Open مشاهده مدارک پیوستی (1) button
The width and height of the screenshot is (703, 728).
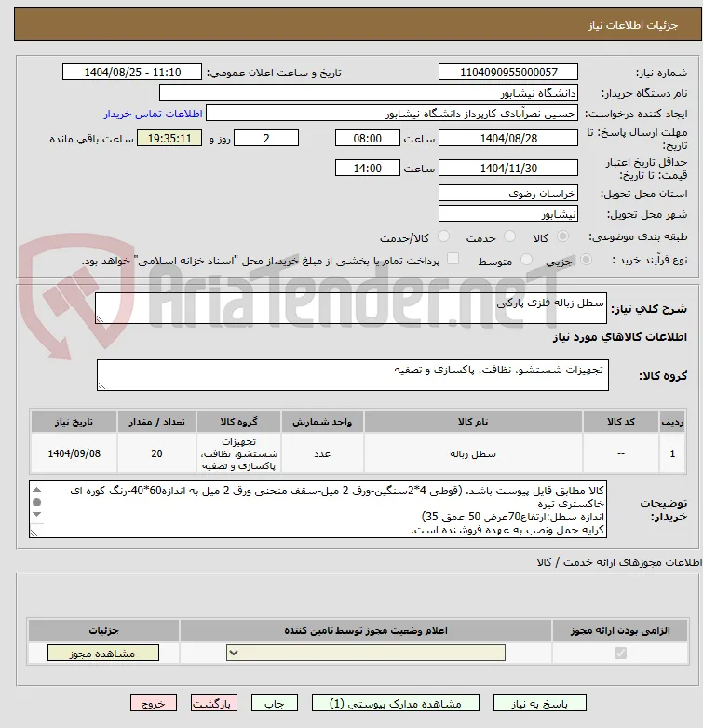(395, 704)
